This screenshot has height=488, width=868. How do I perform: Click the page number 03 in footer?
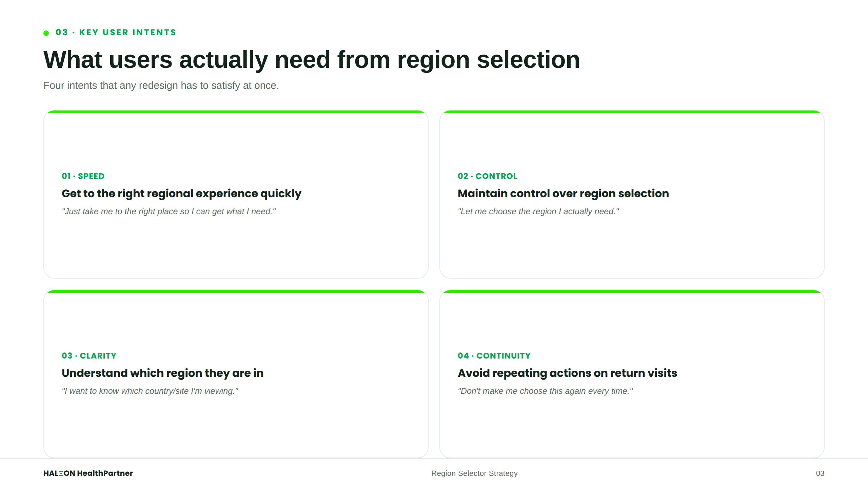(x=820, y=473)
